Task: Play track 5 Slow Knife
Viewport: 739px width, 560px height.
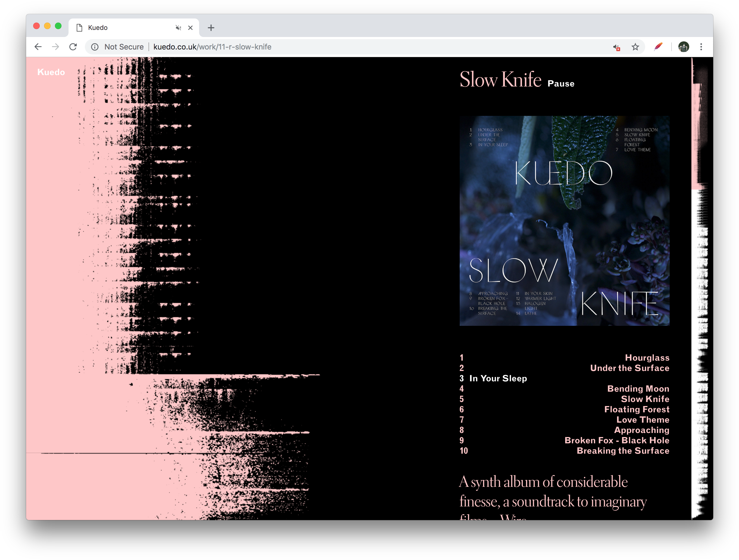Action: tap(564, 399)
